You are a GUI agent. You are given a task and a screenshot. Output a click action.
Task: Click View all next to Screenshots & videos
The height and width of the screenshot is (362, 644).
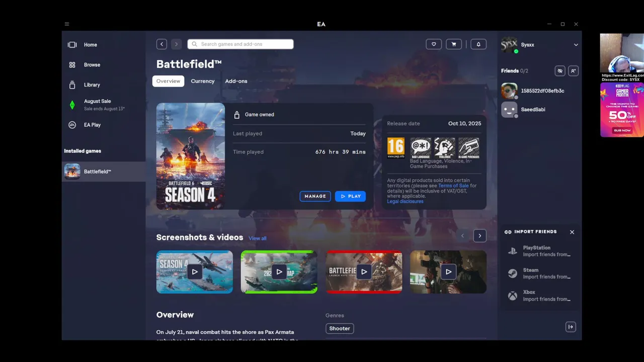[258, 238]
